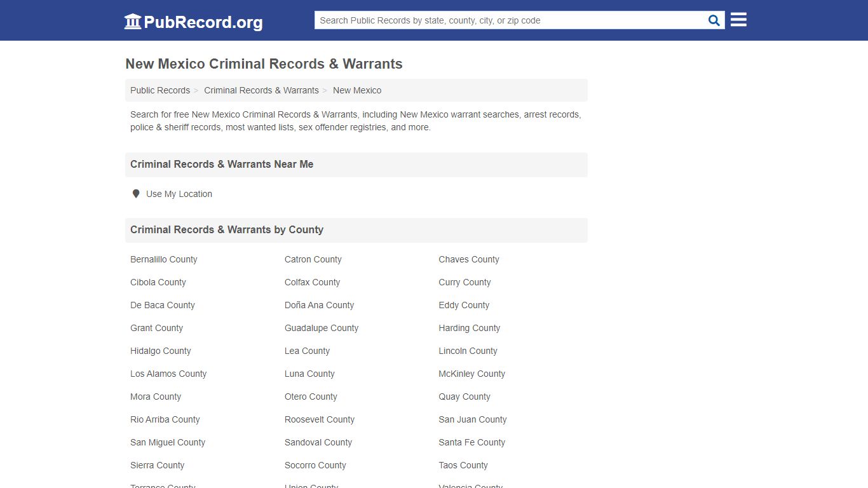View Eddy County records

click(x=464, y=305)
